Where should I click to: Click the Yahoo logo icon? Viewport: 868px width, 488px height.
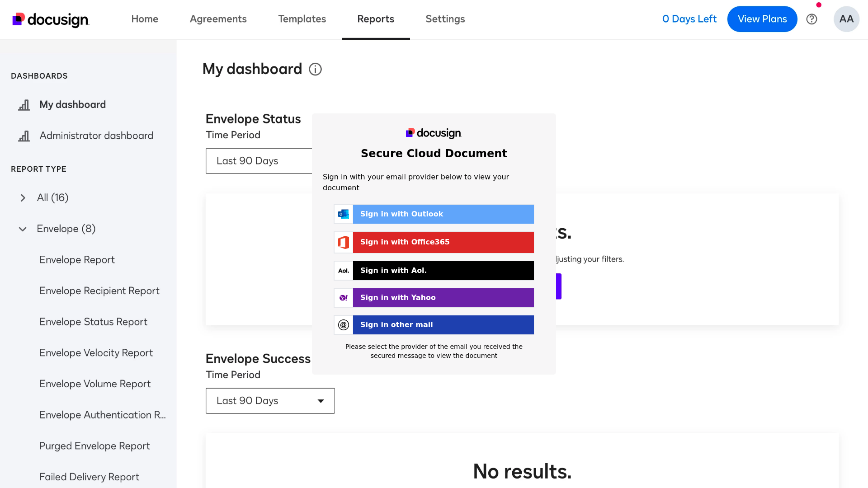point(344,298)
